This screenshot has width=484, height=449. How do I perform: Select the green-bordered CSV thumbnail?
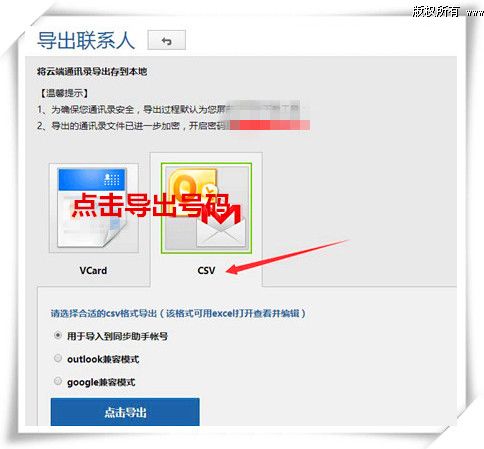pos(206,208)
